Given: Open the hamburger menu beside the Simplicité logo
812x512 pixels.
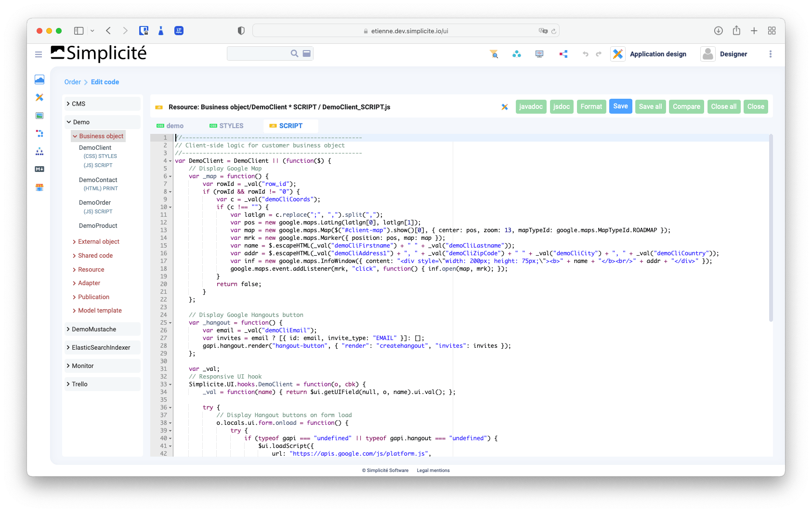Looking at the screenshot, I should [x=39, y=54].
